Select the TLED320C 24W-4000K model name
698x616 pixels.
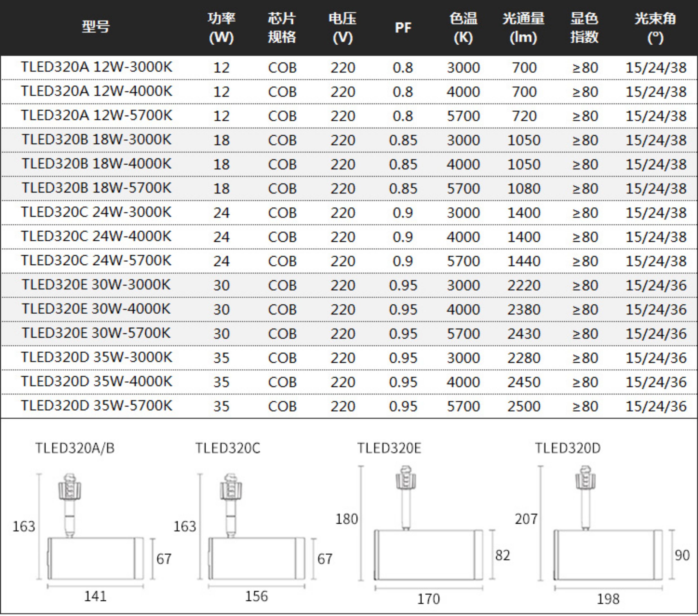tap(96, 236)
